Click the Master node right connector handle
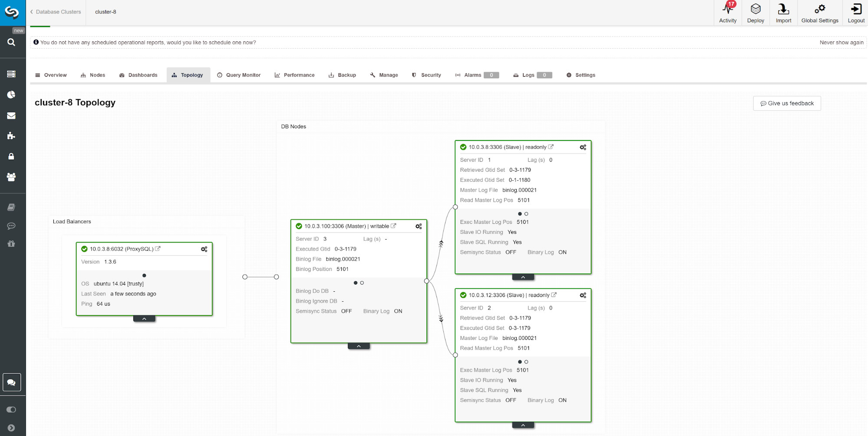 pyautogui.click(x=426, y=281)
